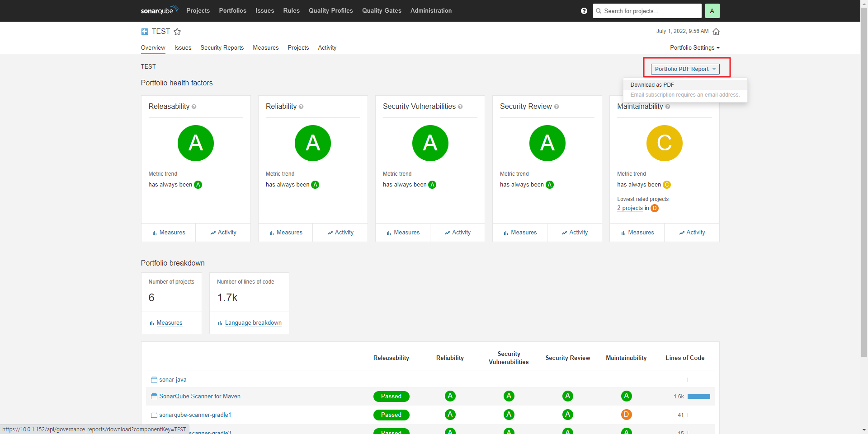Show Reliability help tooltip icon
The width and height of the screenshot is (868, 434).
pyautogui.click(x=301, y=107)
